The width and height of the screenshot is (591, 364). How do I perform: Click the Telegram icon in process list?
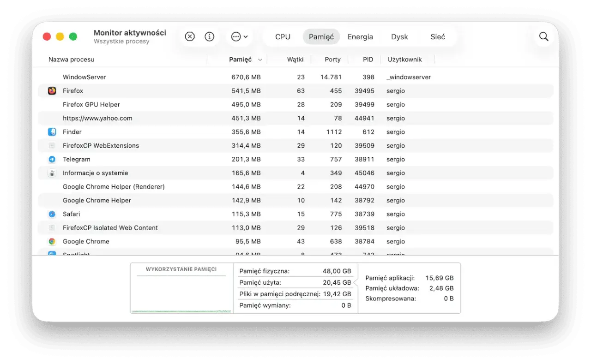pyautogui.click(x=52, y=159)
